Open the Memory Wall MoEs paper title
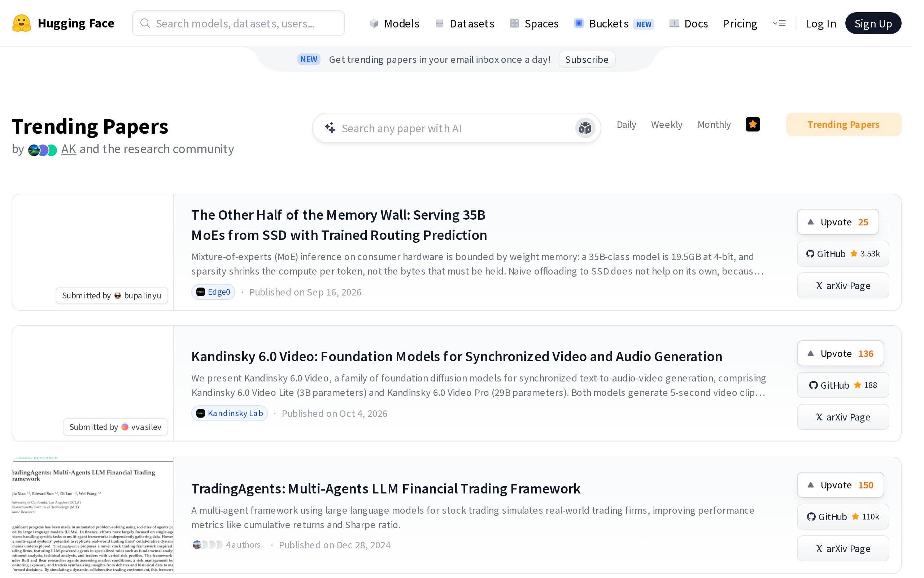This screenshot has height=578, width=924. click(339, 225)
